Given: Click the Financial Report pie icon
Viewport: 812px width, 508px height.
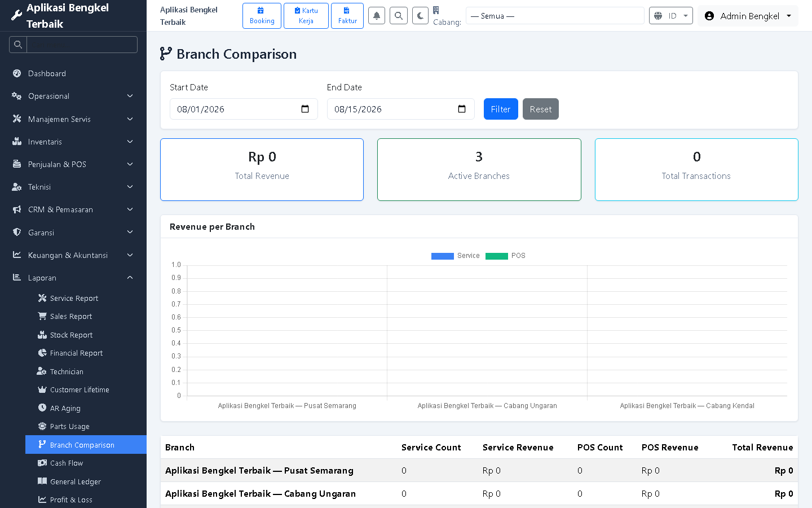Looking at the screenshot, I should click(x=42, y=353).
